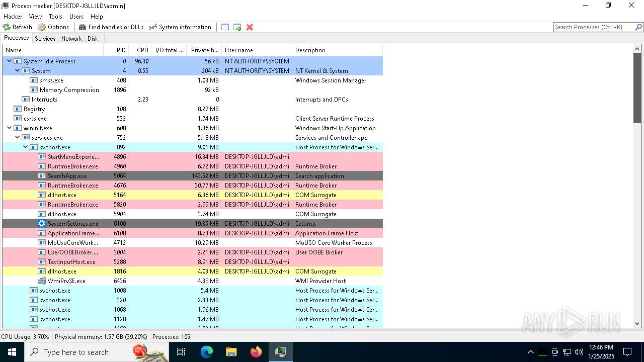Select the WmiPrvSE.exe process icon

tap(42, 281)
